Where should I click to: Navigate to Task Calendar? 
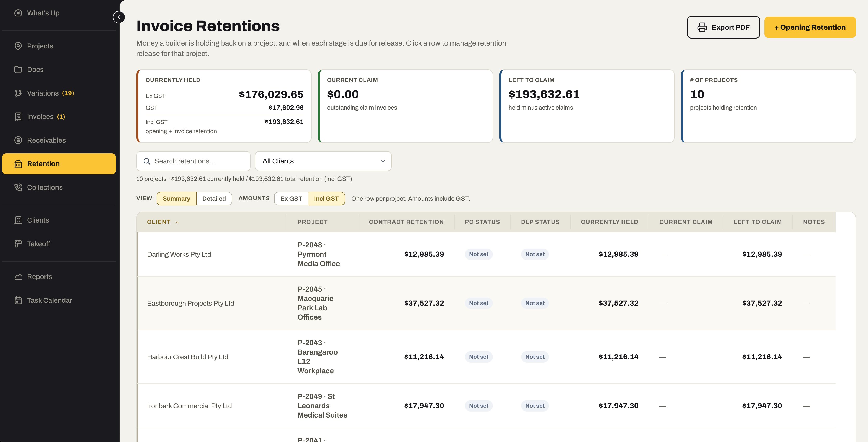[59, 300]
